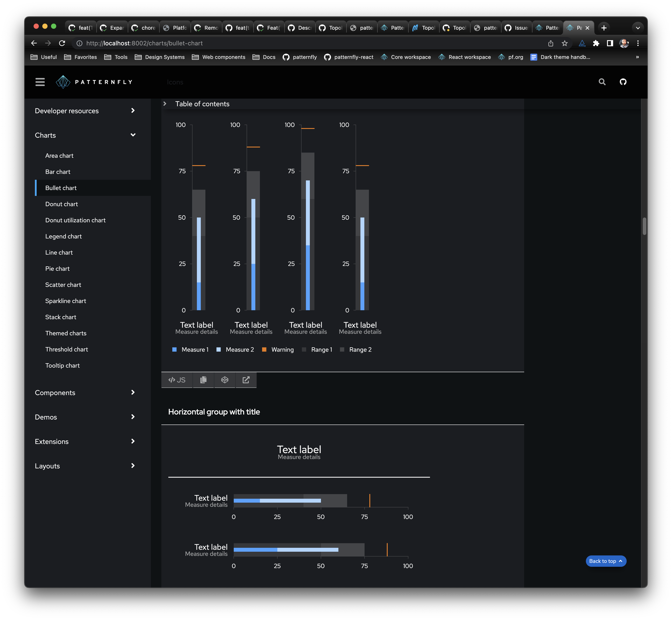This screenshot has height=620, width=672.
Task: Open the GitHub icon in header
Action: [x=623, y=82]
